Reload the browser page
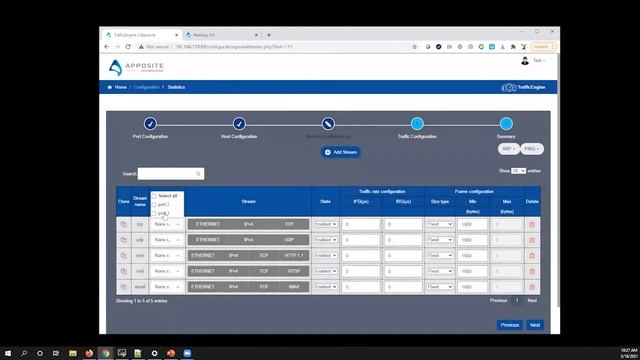 coord(128,47)
